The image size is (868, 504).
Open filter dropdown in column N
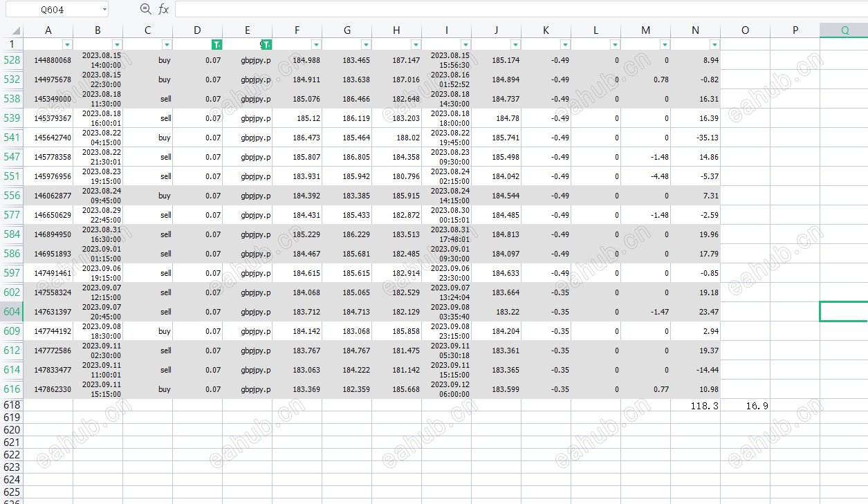714,44
